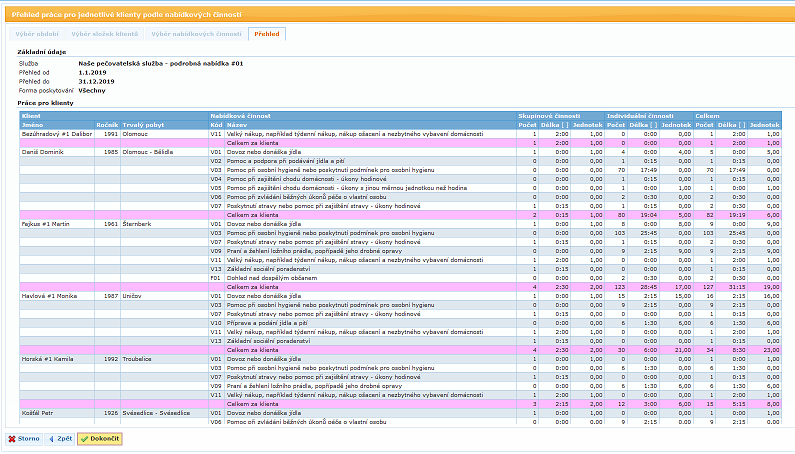The width and height of the screenshot is (795, 454).
Task: Select client Horská #1 Kamila
Action: [x=47, y=359]
